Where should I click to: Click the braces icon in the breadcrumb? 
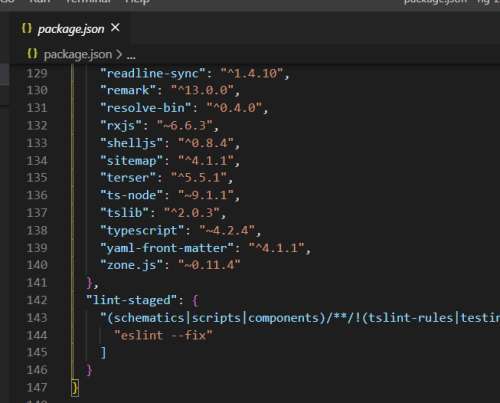(x=32, y=53)
